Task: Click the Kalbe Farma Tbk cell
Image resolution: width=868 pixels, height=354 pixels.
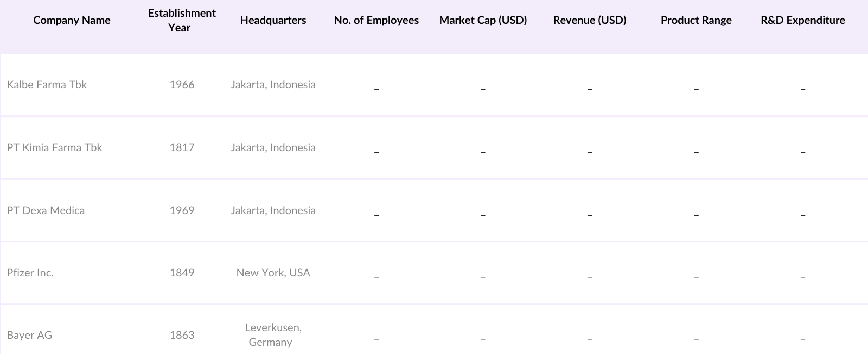Action: tap(47, 85)
